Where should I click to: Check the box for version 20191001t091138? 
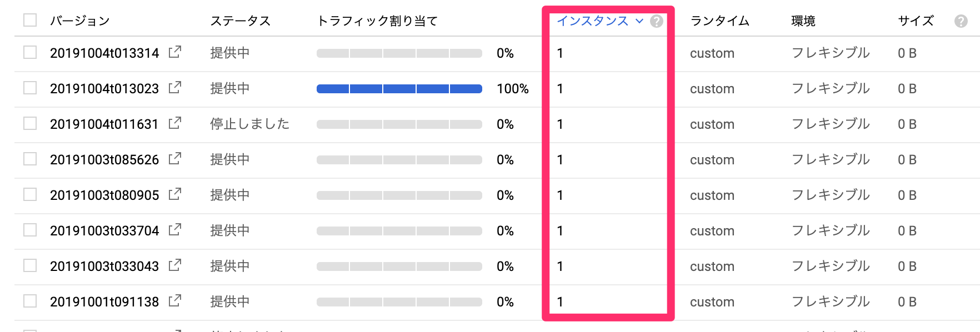30,301
